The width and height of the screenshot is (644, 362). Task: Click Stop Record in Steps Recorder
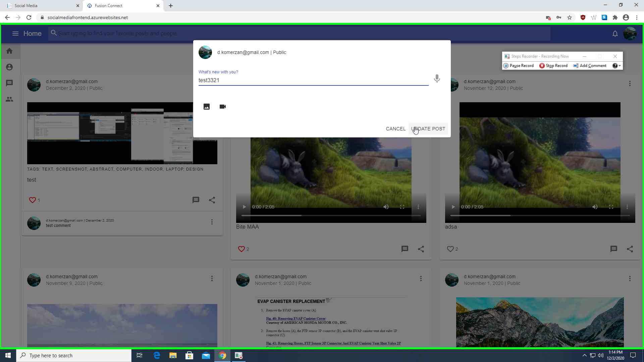(x=553, y=66)
